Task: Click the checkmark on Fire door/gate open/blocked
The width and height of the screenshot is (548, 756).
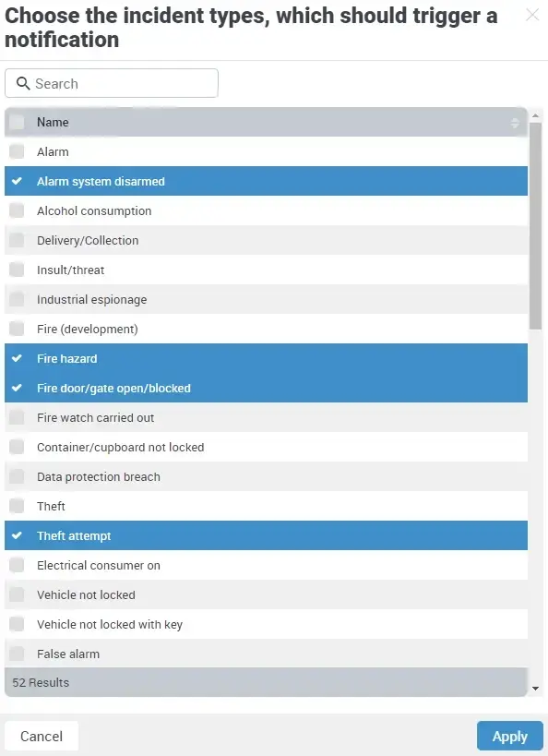Action: 16,388
